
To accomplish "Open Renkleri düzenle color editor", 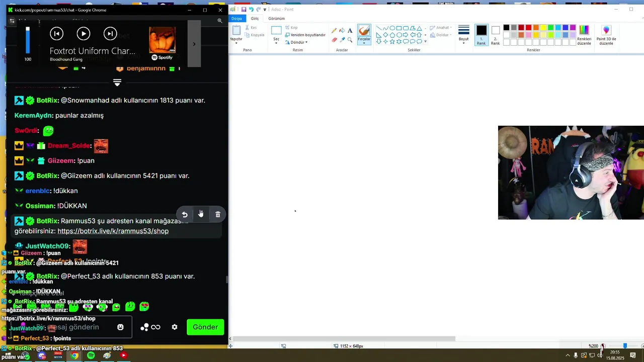I will 584,35.
